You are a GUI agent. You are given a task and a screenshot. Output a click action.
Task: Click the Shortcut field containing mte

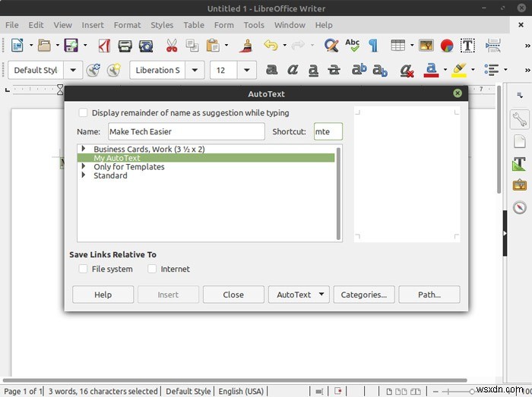[328, 131]
